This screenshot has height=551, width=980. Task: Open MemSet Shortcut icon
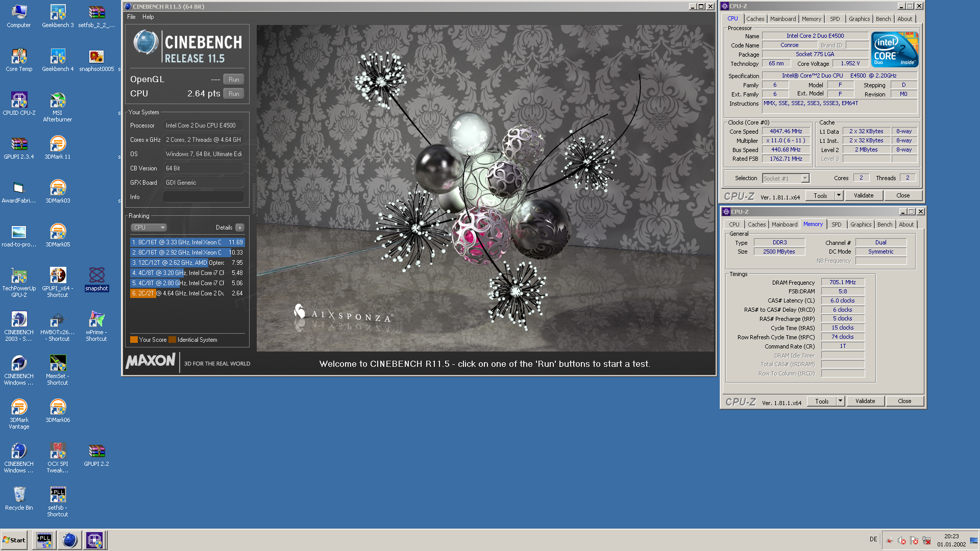[x=58, y=370]
